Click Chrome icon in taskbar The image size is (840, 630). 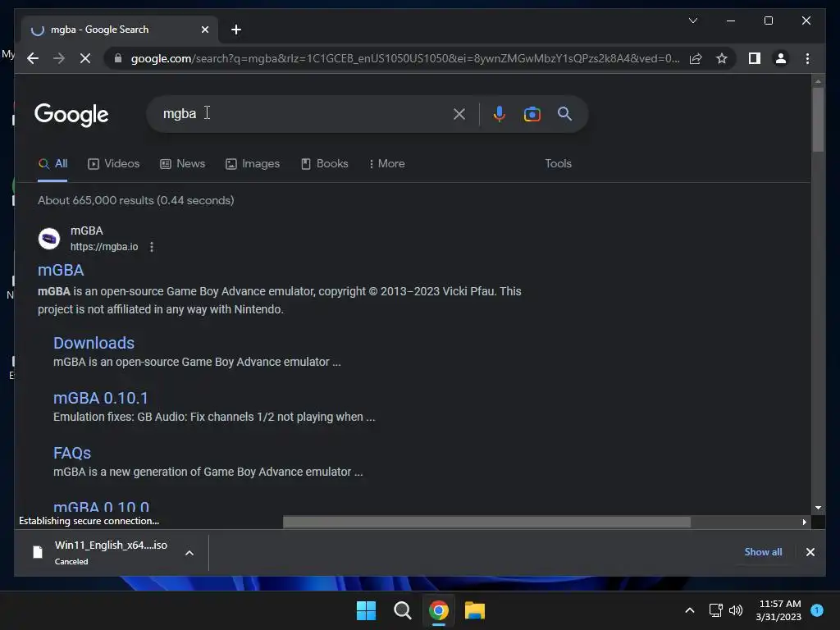point(439,610)
